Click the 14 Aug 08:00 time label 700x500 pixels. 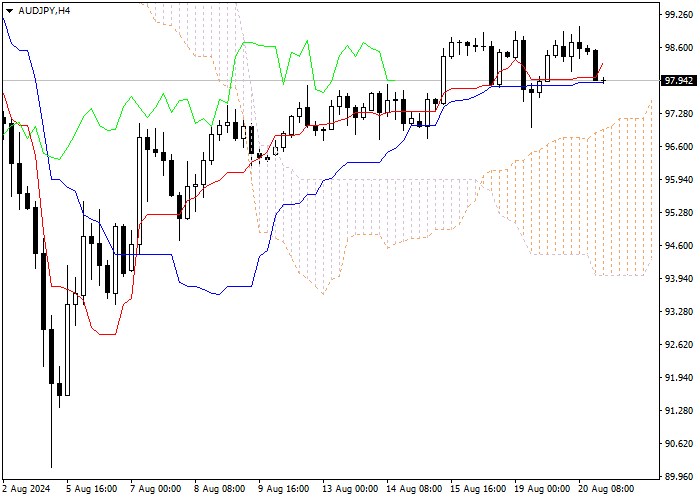tap(414, 489)
